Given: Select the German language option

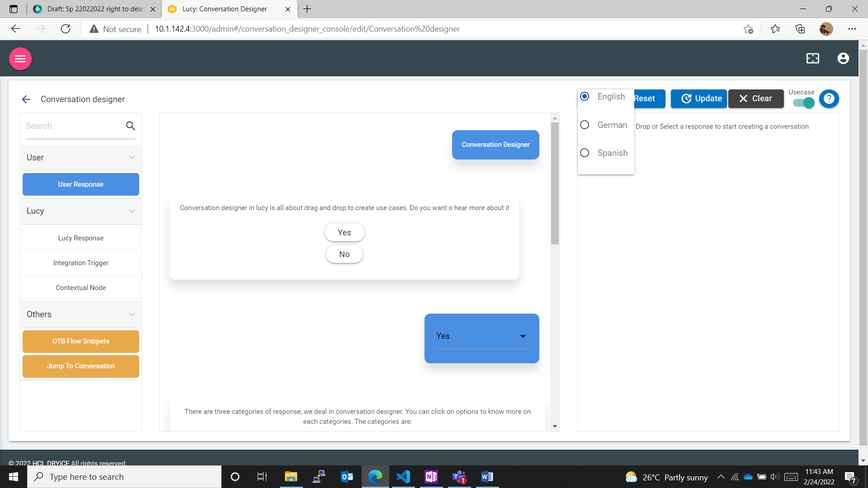Looking at the screenshot, I should 585,125.
